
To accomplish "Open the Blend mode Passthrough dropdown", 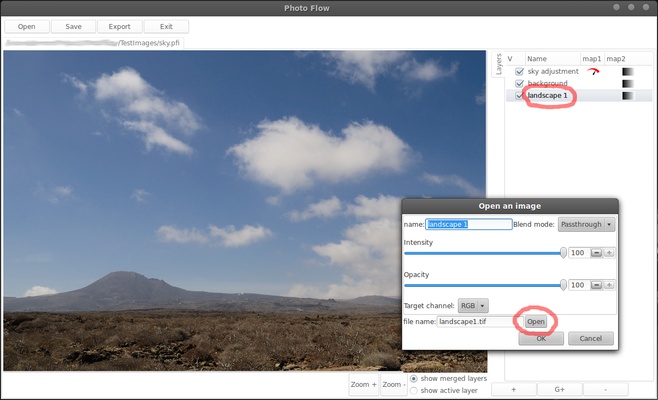I will (x=586, y=224).
